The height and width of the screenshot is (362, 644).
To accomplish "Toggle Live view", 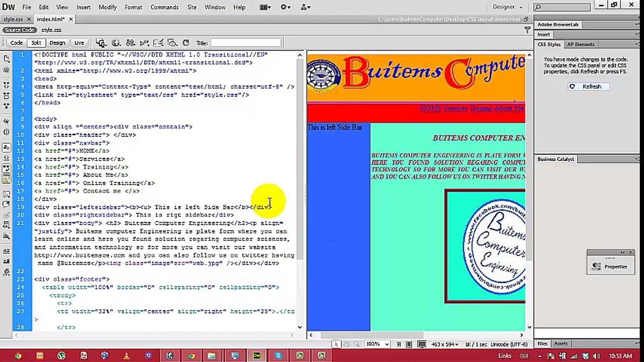I will tap(79, 43).
